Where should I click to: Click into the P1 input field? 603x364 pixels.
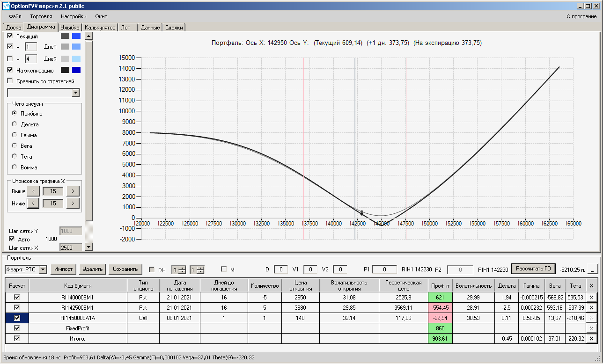(x=385, y=269)
